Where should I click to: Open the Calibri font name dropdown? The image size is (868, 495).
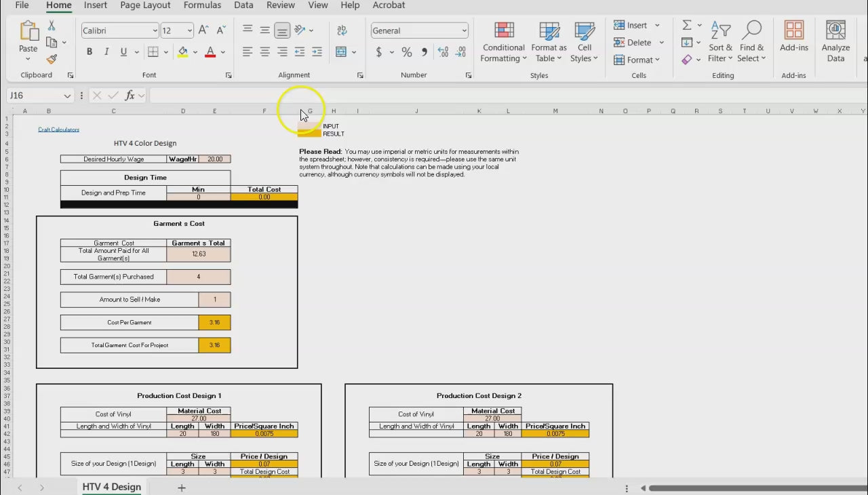[155, 31]
